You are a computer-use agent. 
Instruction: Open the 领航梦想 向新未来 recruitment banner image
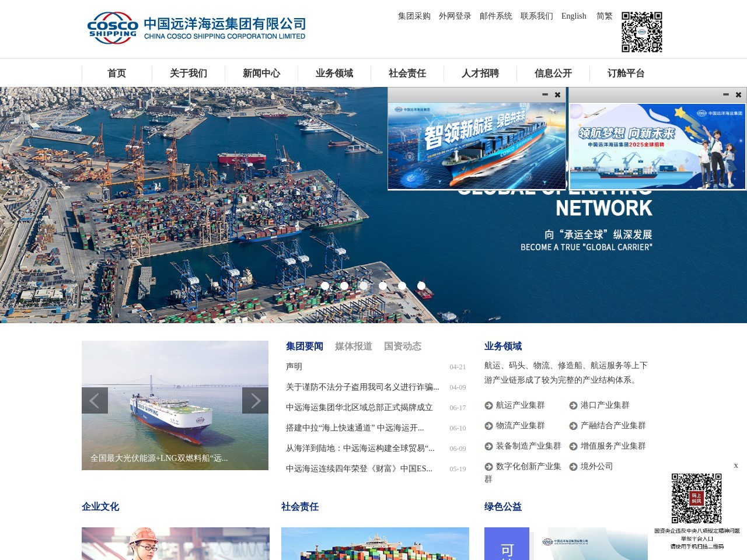[x=658, y=146]
